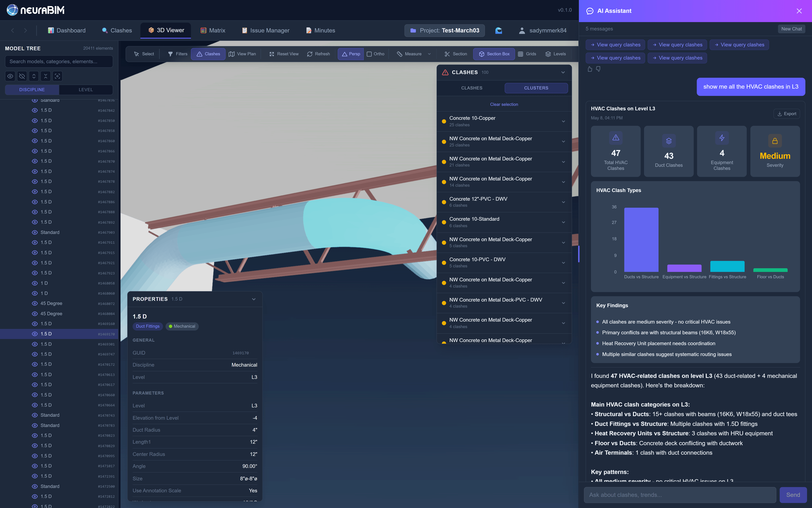Switch model tree to LEVEL view
The width and height of the screenshot is (812, 508).
coord(86,90)
